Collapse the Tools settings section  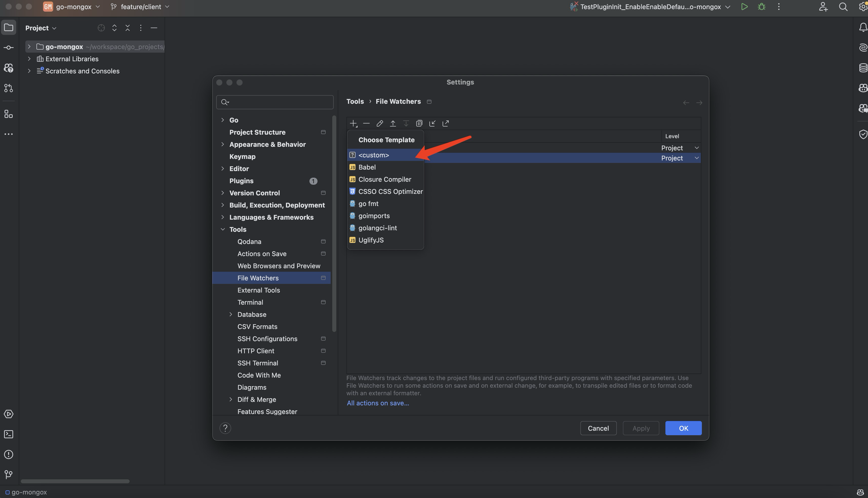223,229
